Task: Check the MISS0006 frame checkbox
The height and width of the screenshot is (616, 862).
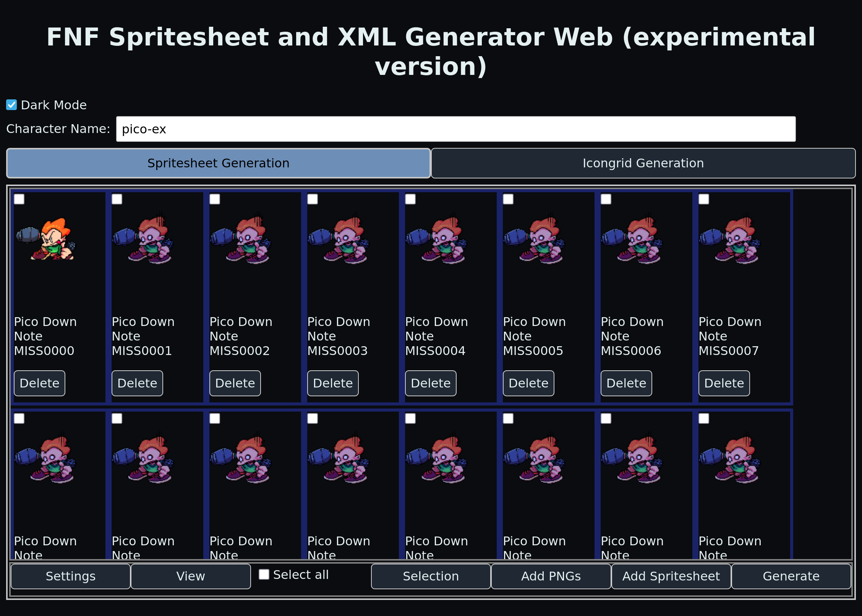Action: click(606, 199)
